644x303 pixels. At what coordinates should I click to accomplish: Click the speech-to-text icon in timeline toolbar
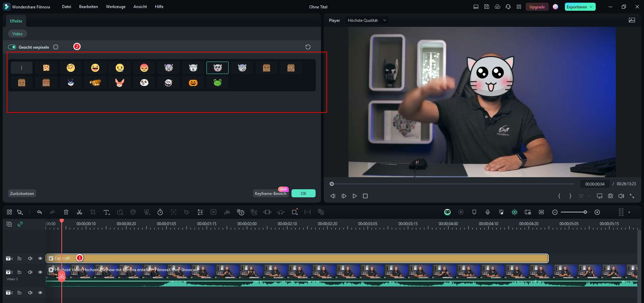click(x=240, y=212)
